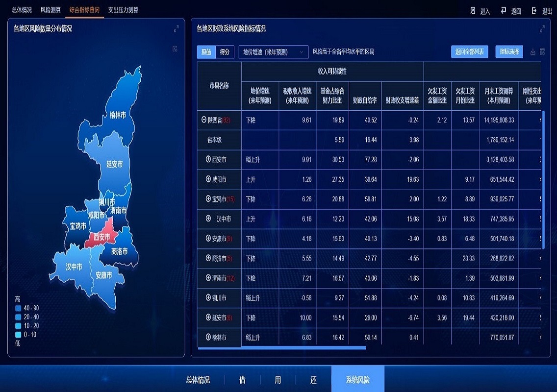Click the download icon beside 指标选择
557x392 pixels.
pos(533,52)
